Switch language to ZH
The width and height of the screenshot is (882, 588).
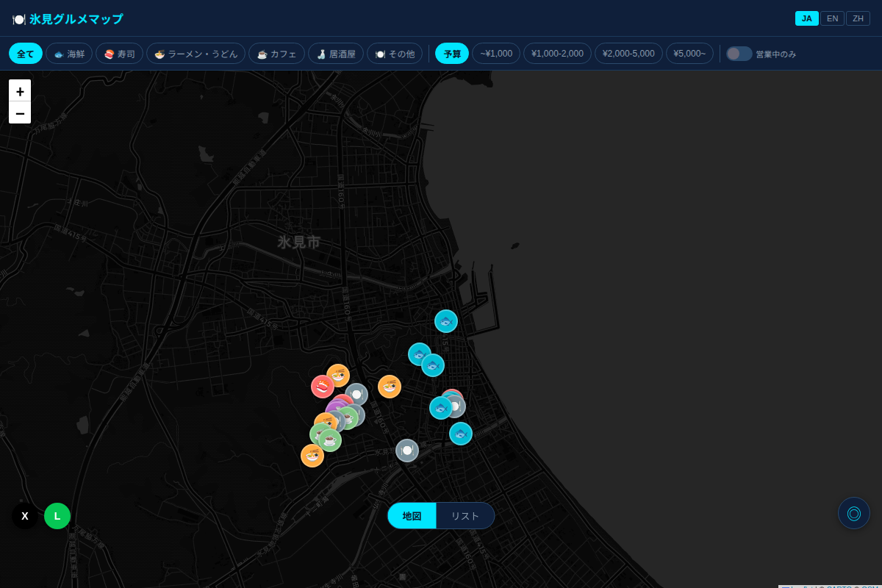(x=858, y=18)
